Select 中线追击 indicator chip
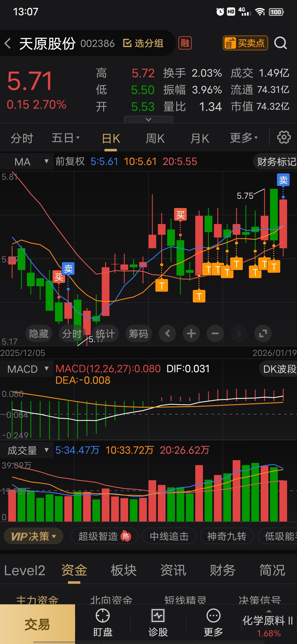 (x=169, y=536)
